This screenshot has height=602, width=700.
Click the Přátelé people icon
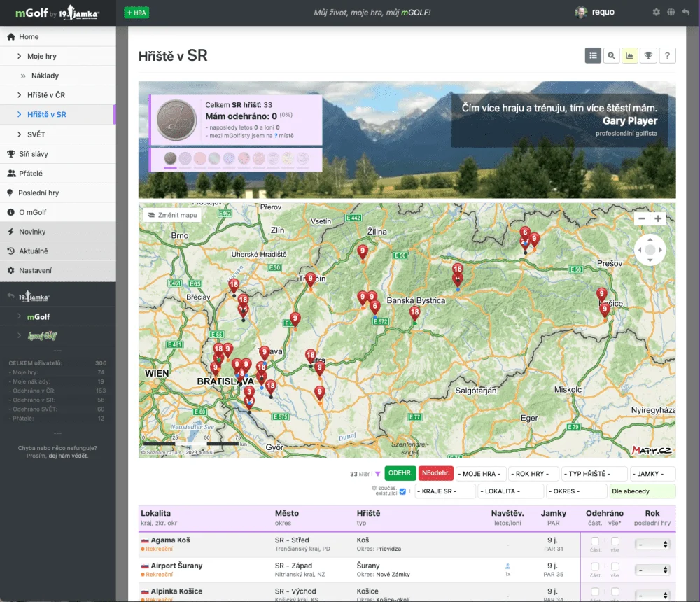click(11, 174)
